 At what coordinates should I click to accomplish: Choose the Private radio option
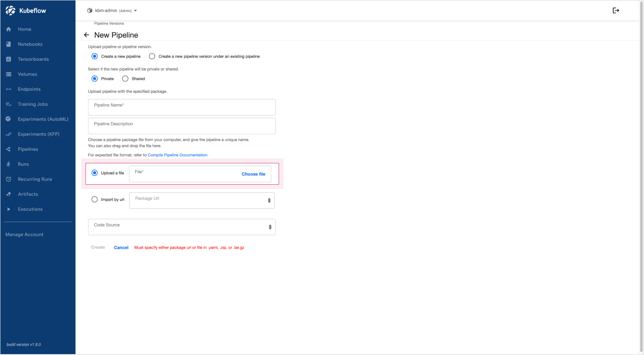pyautogui.click(x=95, y=79)
